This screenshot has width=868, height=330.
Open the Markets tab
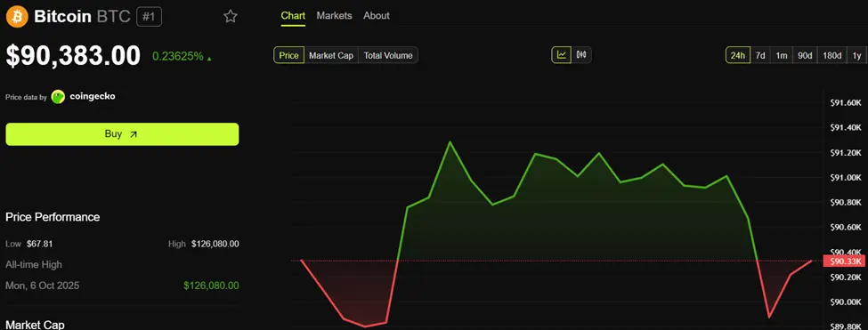(x=334, y=15)
